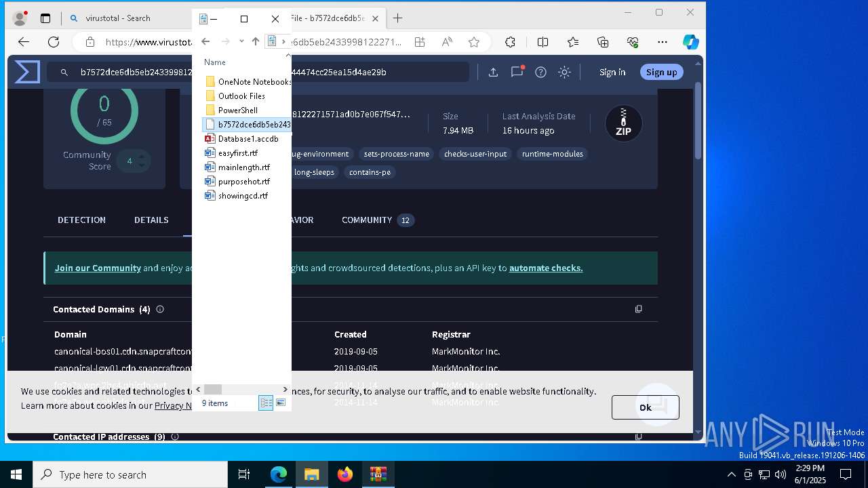This screenshot has height=488, width=868.
Task: Open Task View on taskbar
Action: click(x=244, y=474)
